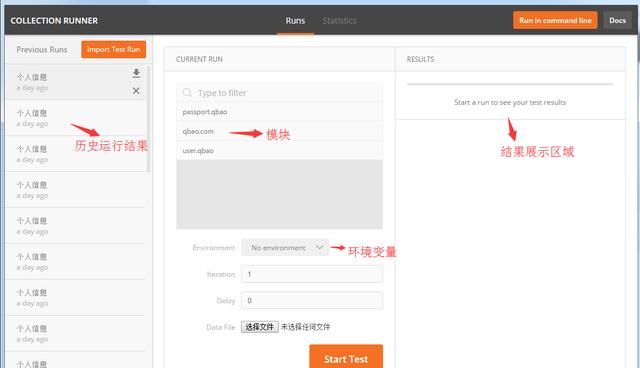
Task: Click the CURRENT RUN header
Action: [199, 59]
